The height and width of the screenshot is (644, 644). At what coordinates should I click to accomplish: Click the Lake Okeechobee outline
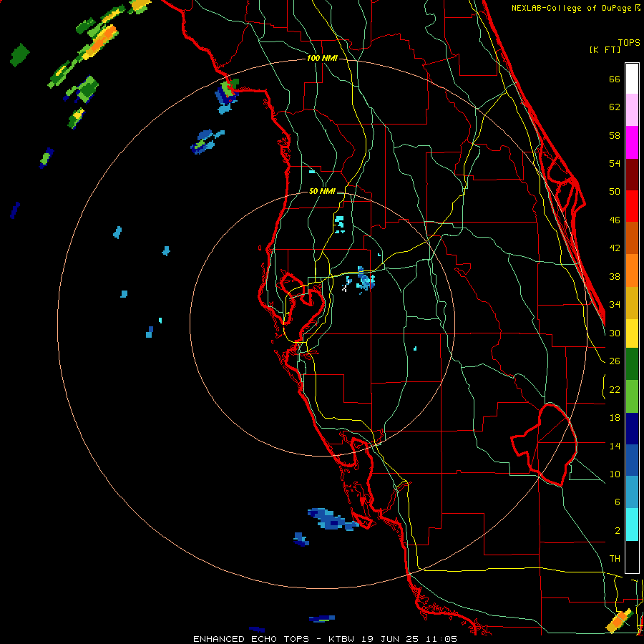pos(545,444)
